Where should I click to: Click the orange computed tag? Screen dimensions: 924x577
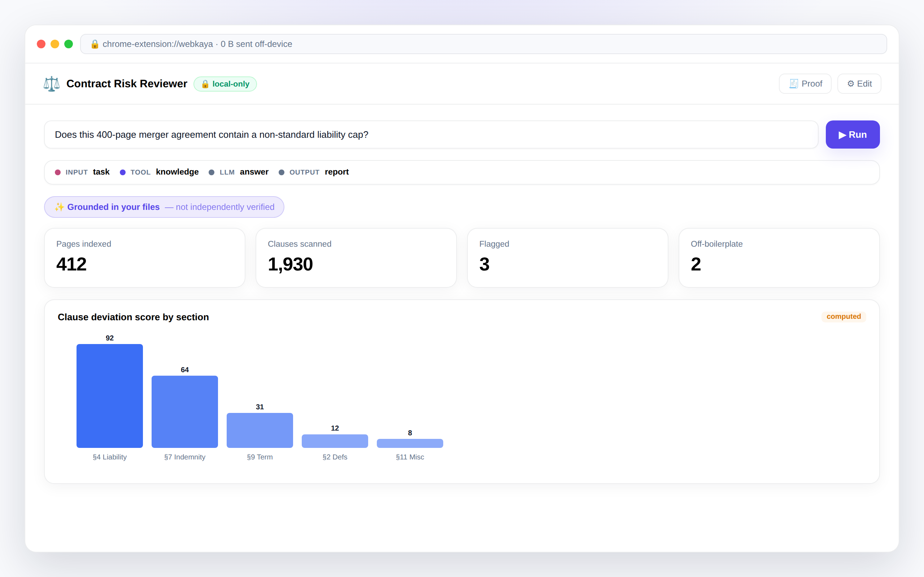(x=844, y=317)
